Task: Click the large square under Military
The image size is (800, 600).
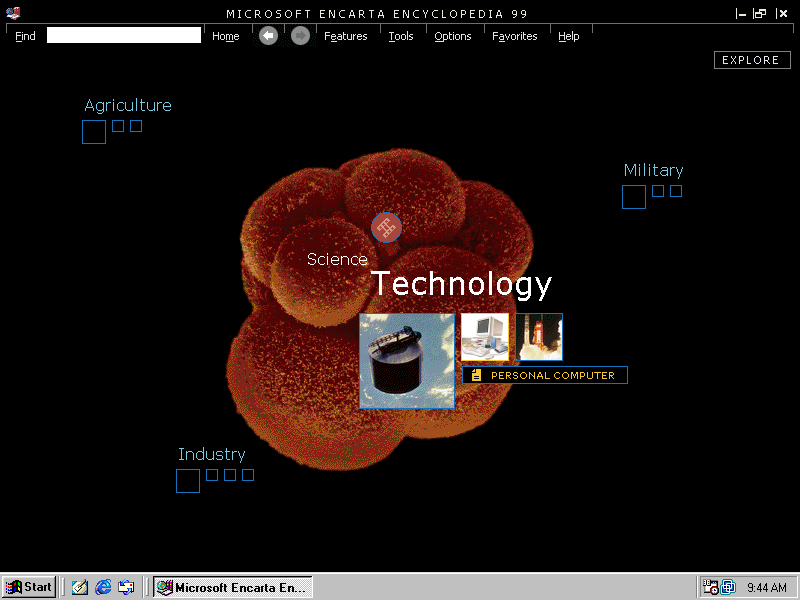Action: 634,197
